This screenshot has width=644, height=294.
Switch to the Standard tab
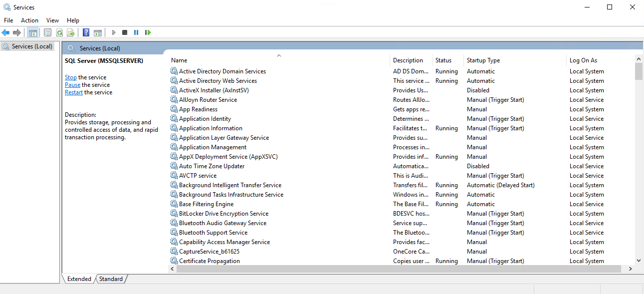[x=111, y=279]
